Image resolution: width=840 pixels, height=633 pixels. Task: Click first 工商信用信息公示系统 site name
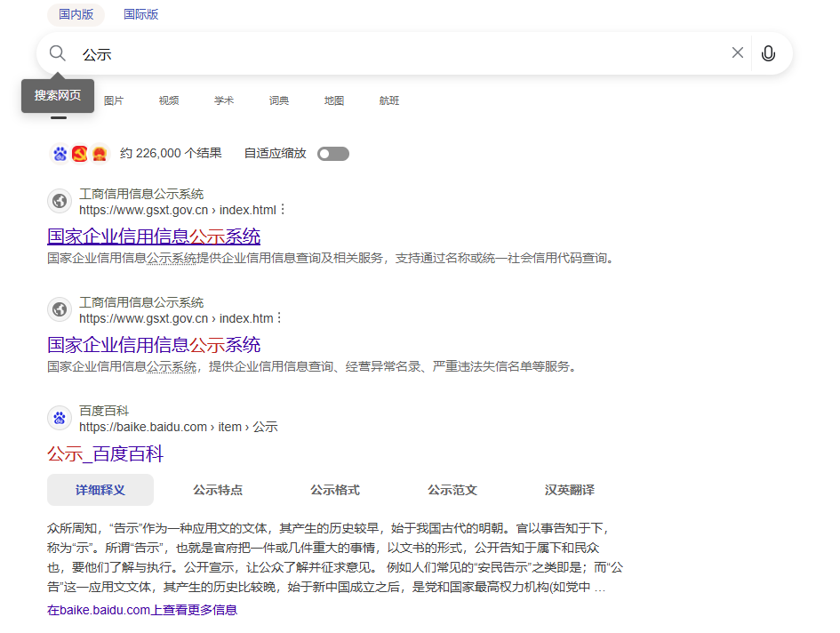pyautogui.click(x=141, y=194)
